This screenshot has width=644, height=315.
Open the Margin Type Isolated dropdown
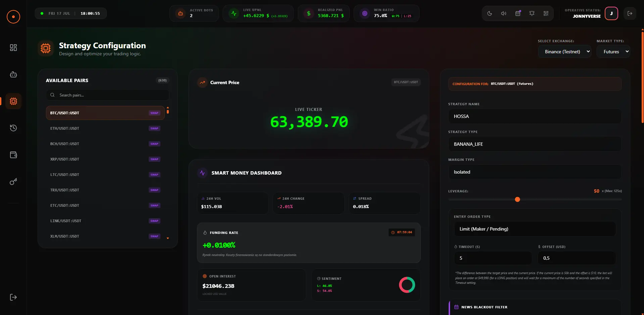tap(535, 172)
